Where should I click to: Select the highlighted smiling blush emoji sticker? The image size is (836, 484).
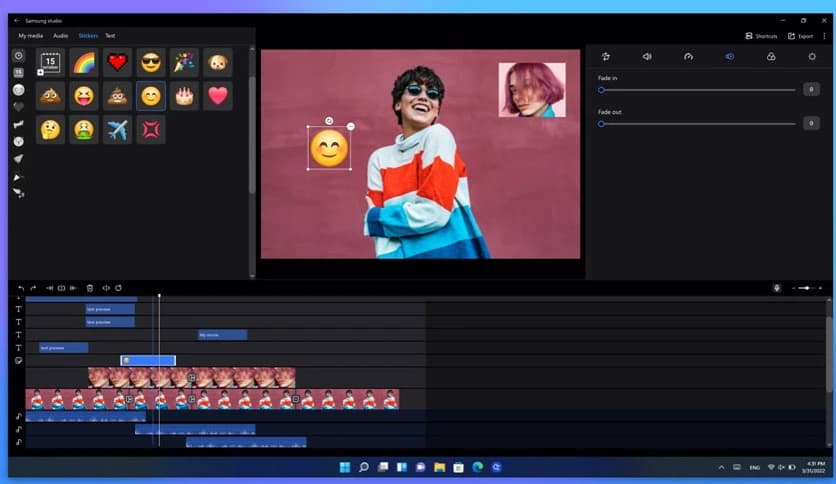pos(151,96)
